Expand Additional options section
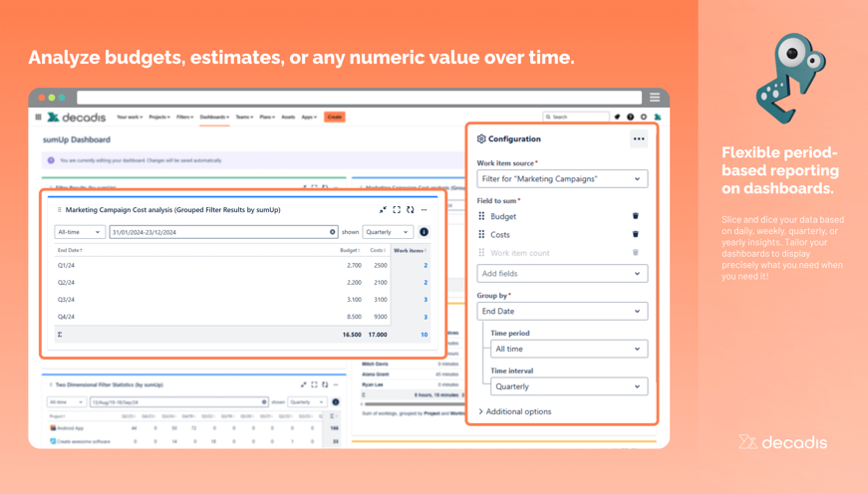Viewport: 868px width, 494px height. point(515,411)
